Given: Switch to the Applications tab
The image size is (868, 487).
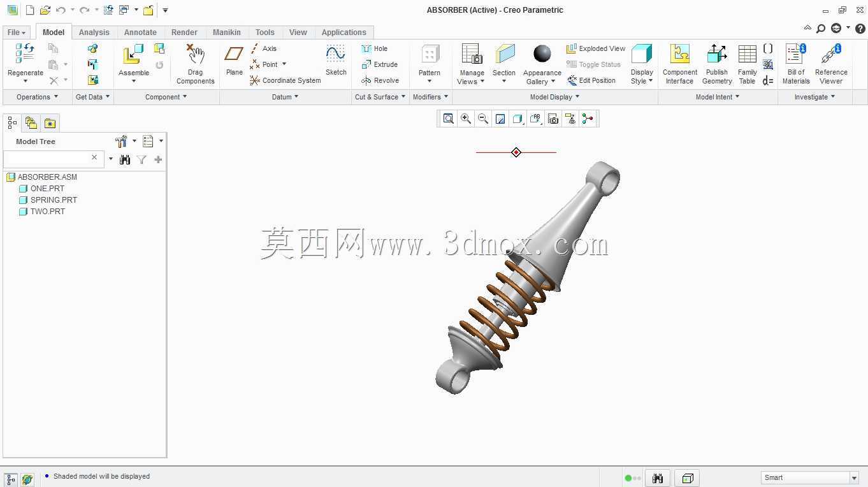Looking at the screenshot, I should (x=344, y=33).
